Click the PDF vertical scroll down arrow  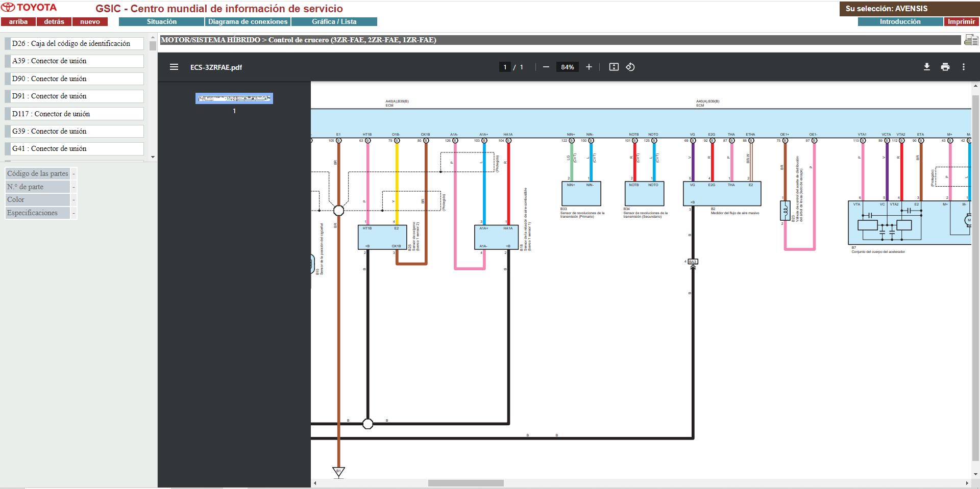[975, 475]
